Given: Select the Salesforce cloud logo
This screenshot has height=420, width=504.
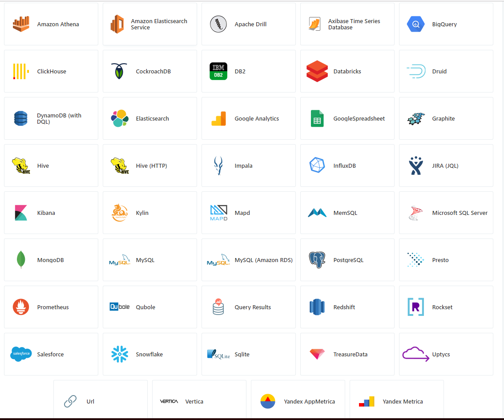Looking at the screenshot, I should tap(21, 354).
